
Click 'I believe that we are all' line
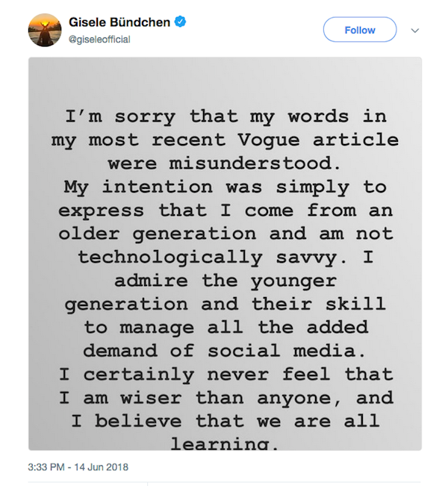coord(225,421)
